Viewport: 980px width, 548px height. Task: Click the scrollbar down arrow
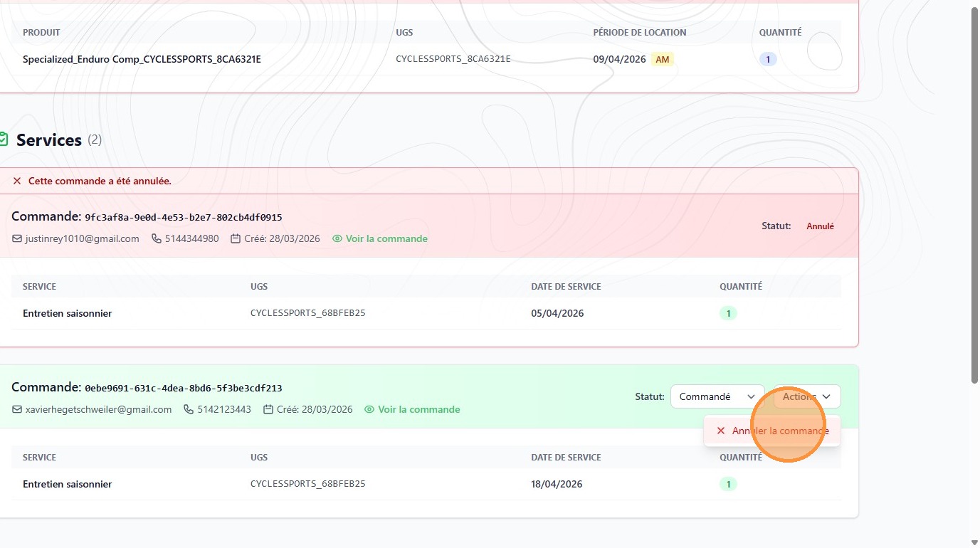coord(974,542)
